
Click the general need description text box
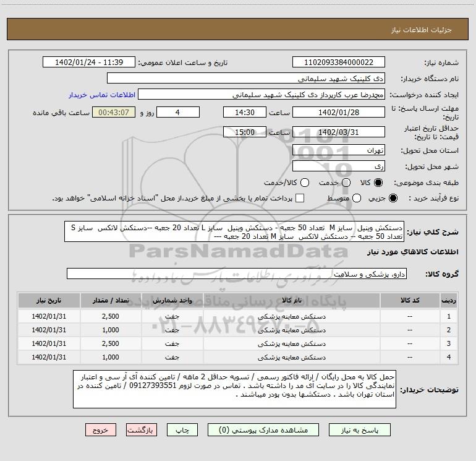(x=234, y=232)
